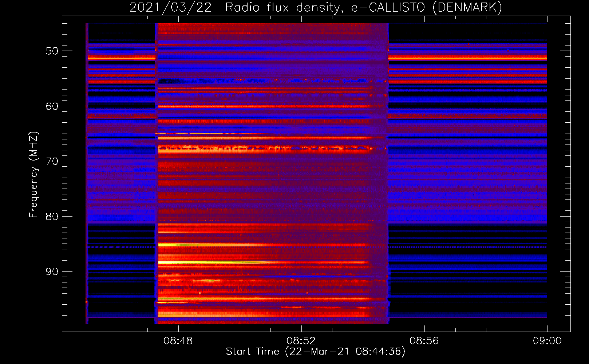
Task: Click the 'Start Time (22-Mar-21 08:44:36)' label
Action: [316, 352]
